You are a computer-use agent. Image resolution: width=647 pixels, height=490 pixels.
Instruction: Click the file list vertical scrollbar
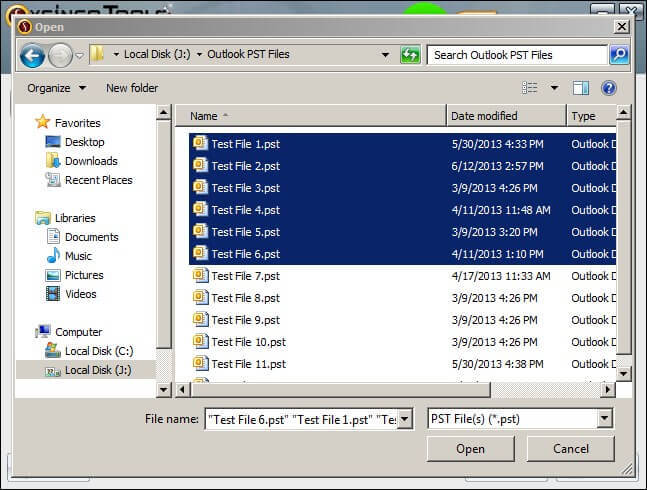pos(623,240)
